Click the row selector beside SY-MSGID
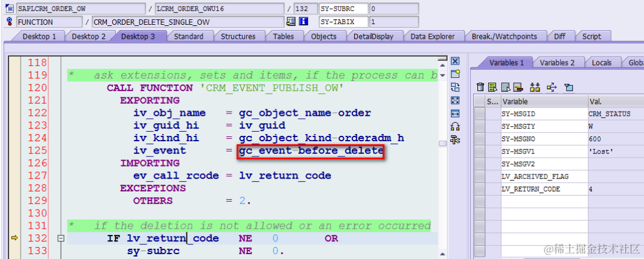 [479, 114]
